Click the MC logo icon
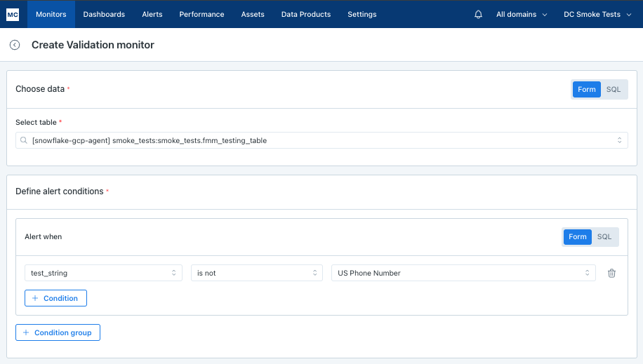 click(13, 14)
